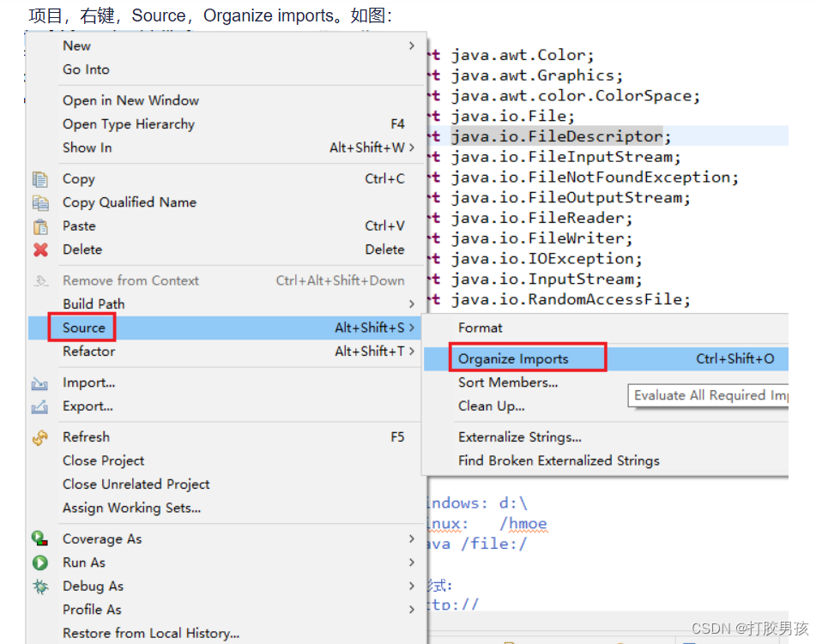The height and width of the screenshot is (644, 822).
Task: Click the red Delete X icon
Action: click(40, 250)
